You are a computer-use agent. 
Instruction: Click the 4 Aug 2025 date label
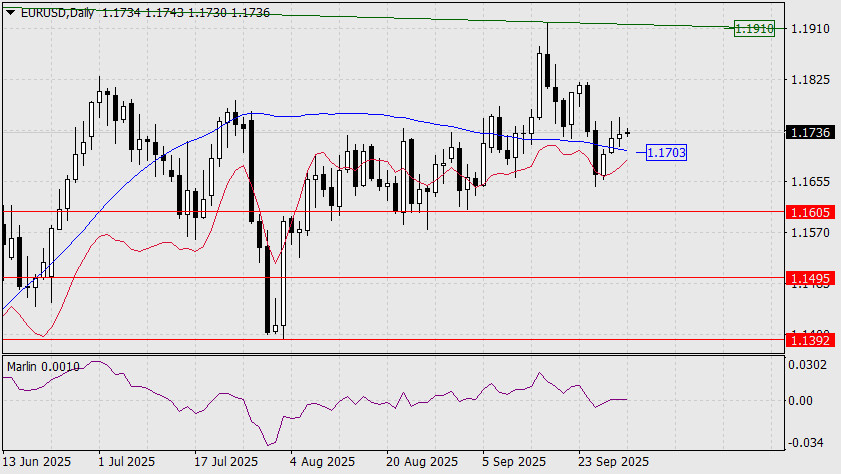tap(322, 463)
